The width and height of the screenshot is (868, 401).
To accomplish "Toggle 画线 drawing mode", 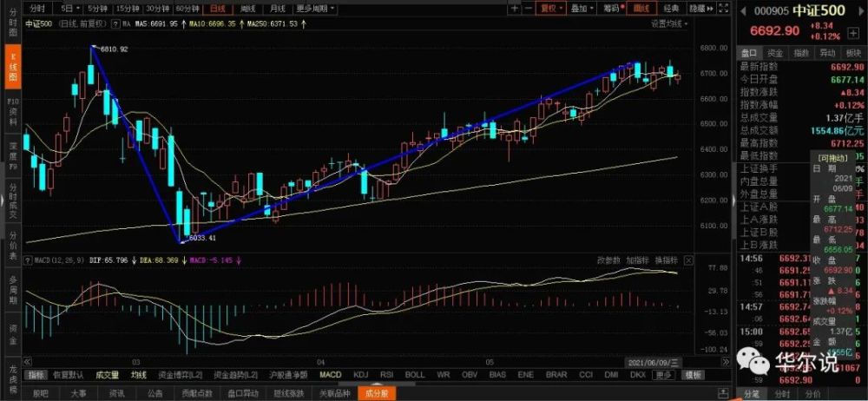I will [641, 9].
